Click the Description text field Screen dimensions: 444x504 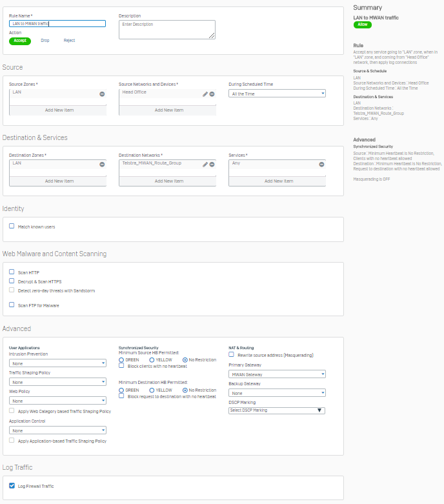[166, 30]
